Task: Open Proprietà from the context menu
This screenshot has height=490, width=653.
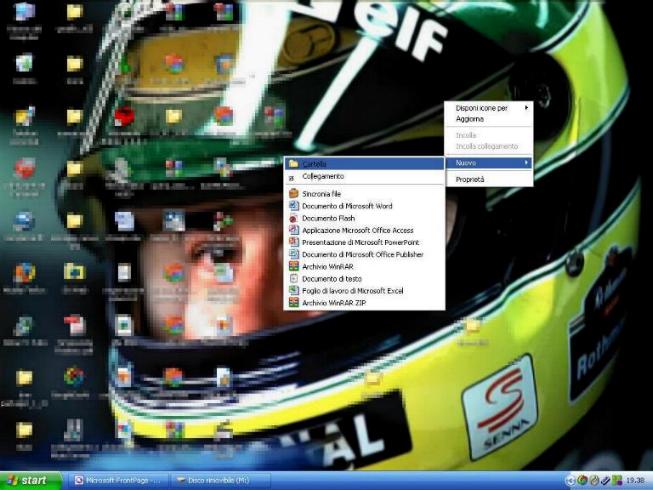Action: (x=489, y=179)
